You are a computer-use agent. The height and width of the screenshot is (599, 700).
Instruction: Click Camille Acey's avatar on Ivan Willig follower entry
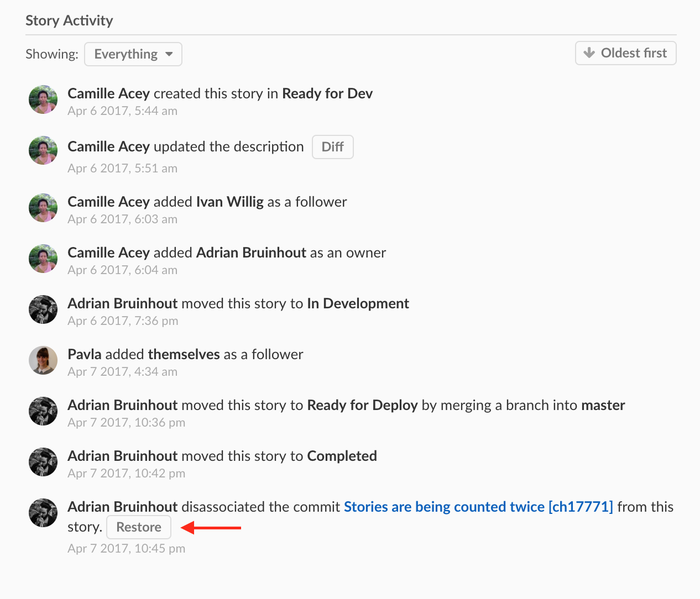click(43, 208)
